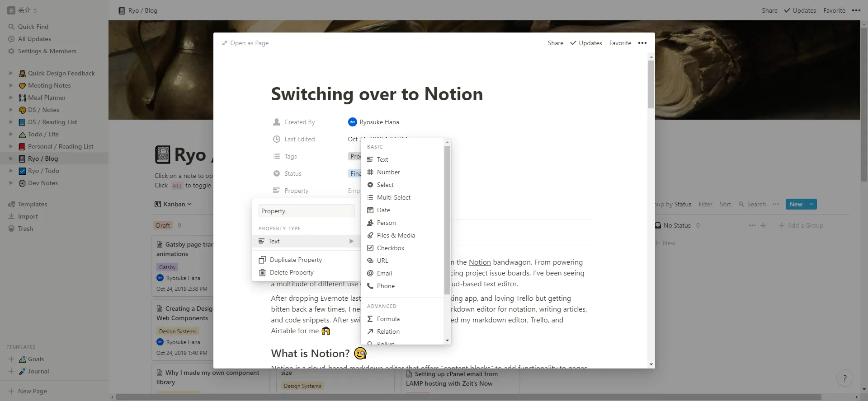This screenshot has height=401, width=868.
Task: Click Sort in the board toolbar
Action: pyautogui.click(x=725, y=204)
